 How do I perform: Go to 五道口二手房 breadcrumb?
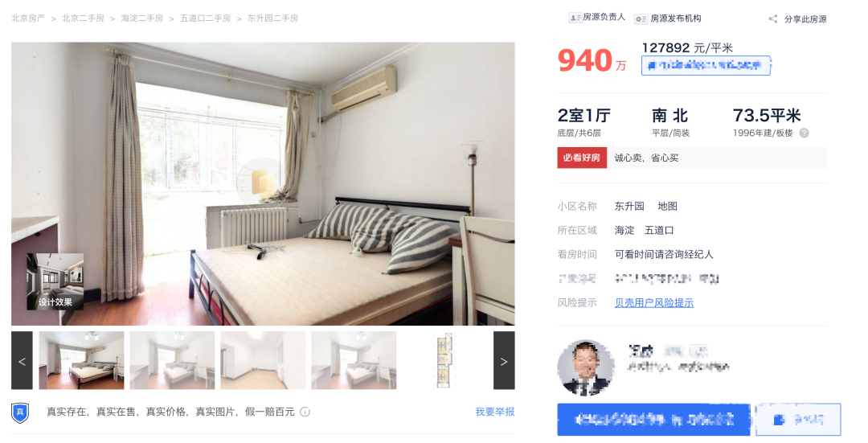(206, 18)
